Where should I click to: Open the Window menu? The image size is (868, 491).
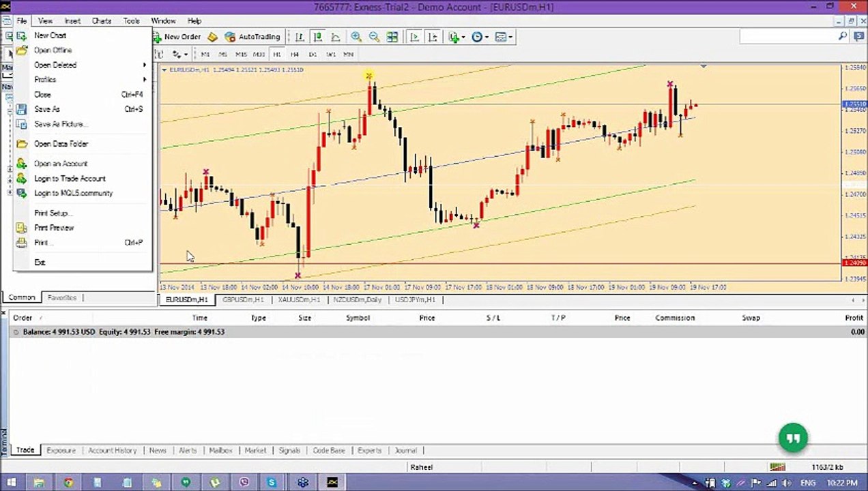click(x=163, y=21)
